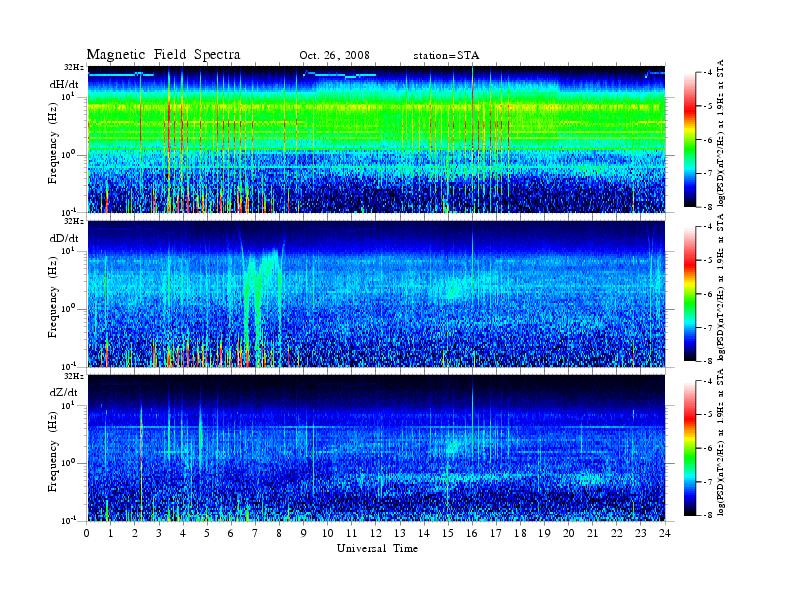Click the color scale bar beside dD/dt
792x612 pixels.
690,294
